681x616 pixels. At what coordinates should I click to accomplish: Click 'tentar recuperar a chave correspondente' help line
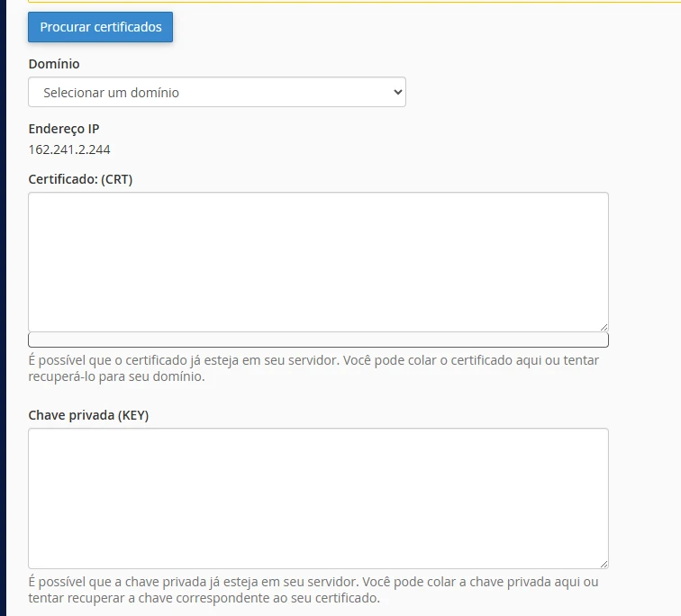point(204,598)
